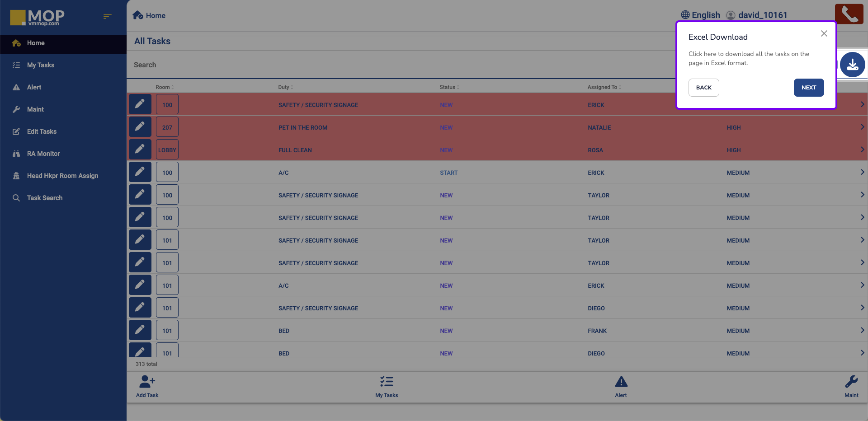The image size is (868, 421).
Task: Edit the LOBBY Full Clean task via pencil icon
Action: (x=140, y=150)
